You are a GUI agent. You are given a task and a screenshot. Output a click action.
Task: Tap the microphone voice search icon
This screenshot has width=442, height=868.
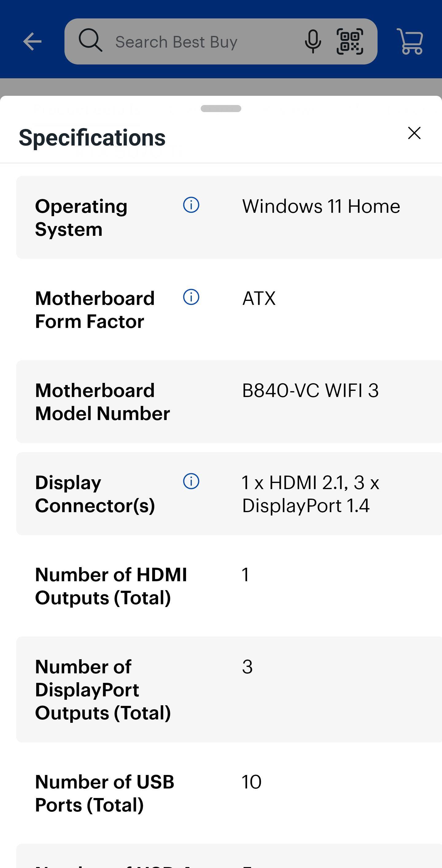tap(313, 41)
